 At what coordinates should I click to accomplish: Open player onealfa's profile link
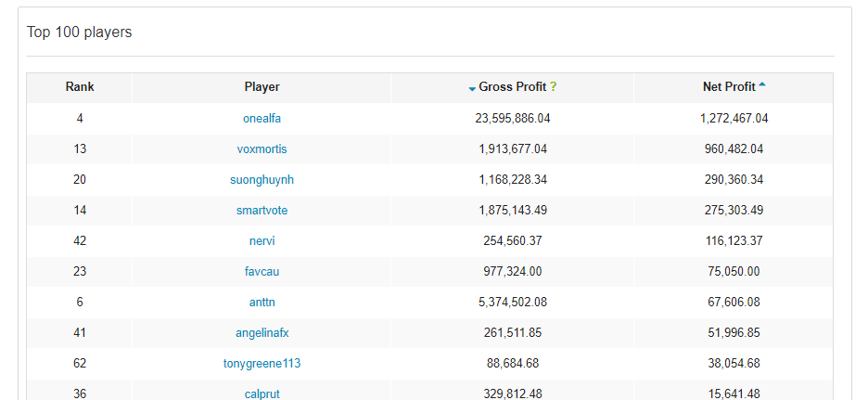[x=262, y=118]
